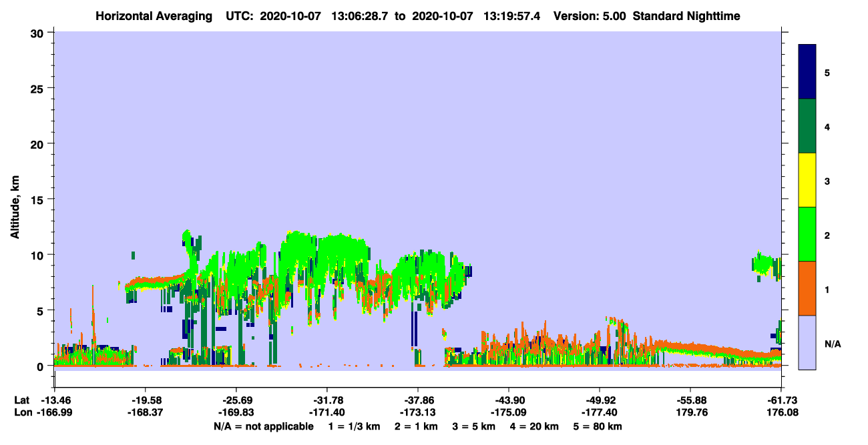868x445 pixels.
Task: Click colorbar label 2
Action: 827,235
